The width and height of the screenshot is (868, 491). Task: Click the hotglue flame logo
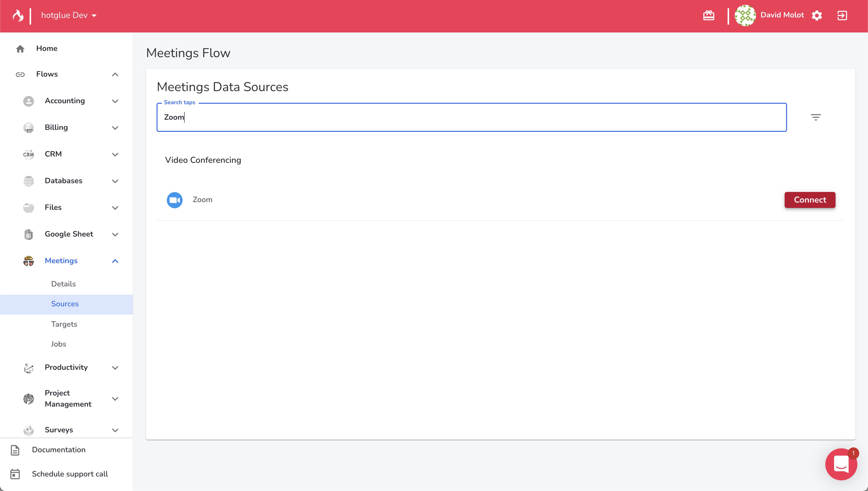point(18,16)
